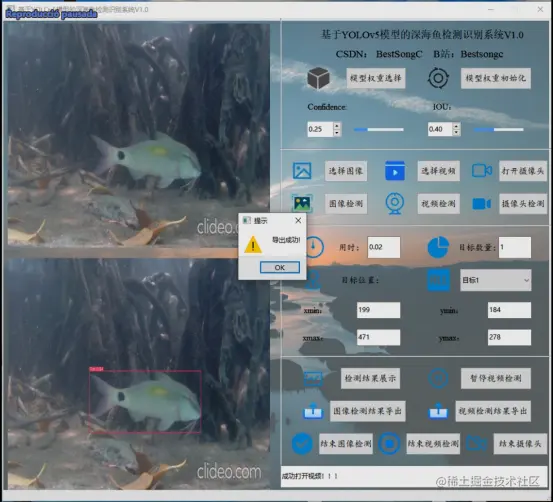Image resolution: width=554 pixels, height=502 pixels.
Task: Click the blue checkmark end image detection icon
Action: [302, 443]
